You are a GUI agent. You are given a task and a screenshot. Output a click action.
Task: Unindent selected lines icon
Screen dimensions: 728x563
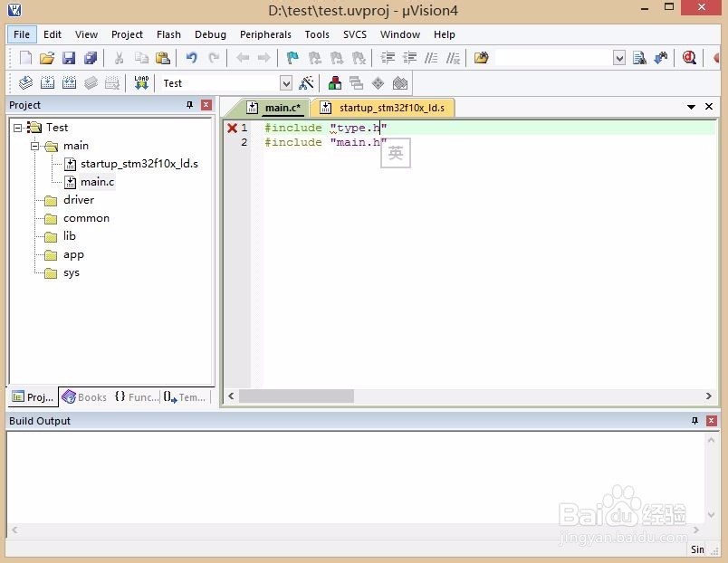pos(409,58)
